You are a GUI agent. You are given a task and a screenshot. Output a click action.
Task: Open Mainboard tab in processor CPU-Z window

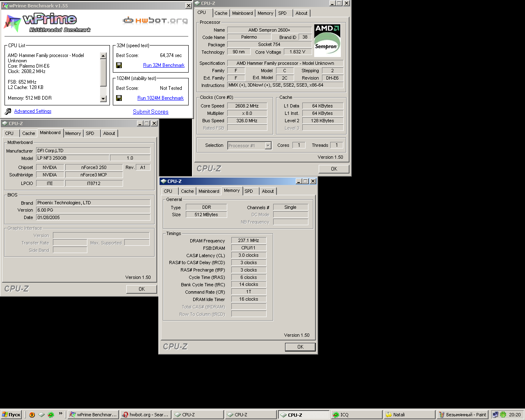pyautogui.click(x=242, y=13)
